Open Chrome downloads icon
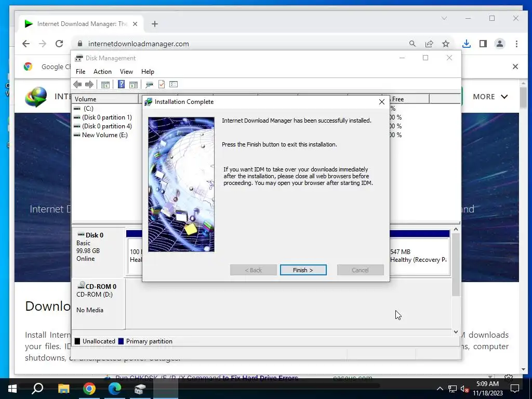Viewport: 532px width, 399px height. (x=467, y=44)
